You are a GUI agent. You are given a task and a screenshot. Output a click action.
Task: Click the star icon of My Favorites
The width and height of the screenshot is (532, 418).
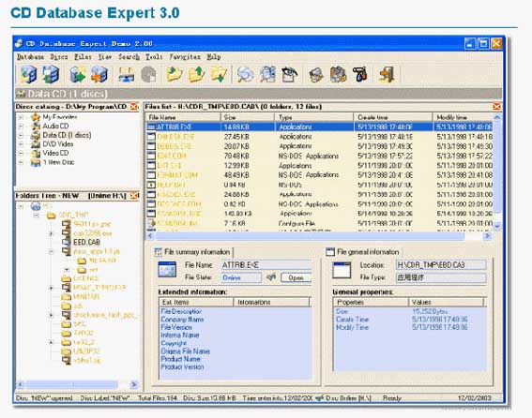[x=36, y=117]
